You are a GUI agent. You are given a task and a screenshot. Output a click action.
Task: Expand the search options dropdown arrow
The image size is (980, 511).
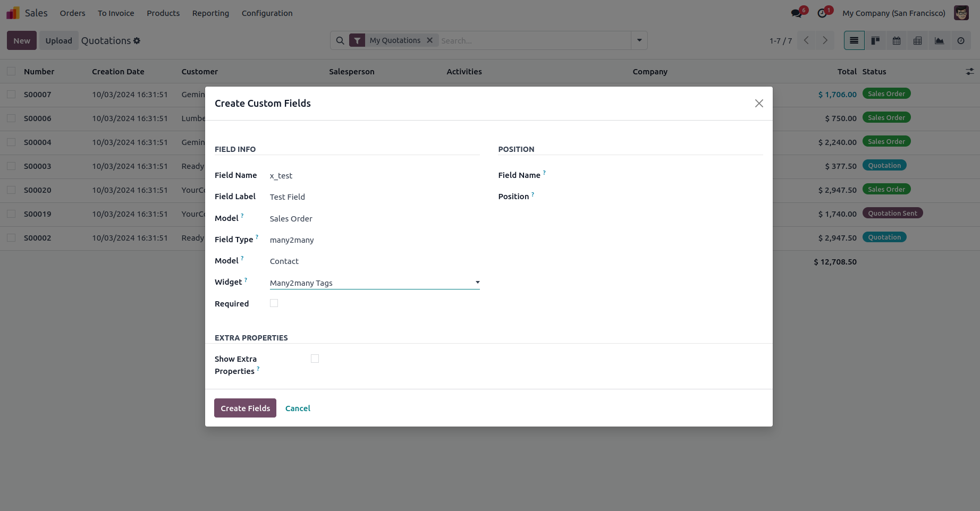(639, 40)
